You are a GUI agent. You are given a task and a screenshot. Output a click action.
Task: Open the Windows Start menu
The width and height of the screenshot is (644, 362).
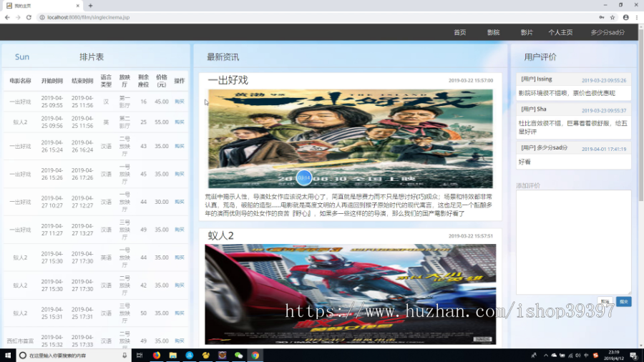tap(8, 356)
